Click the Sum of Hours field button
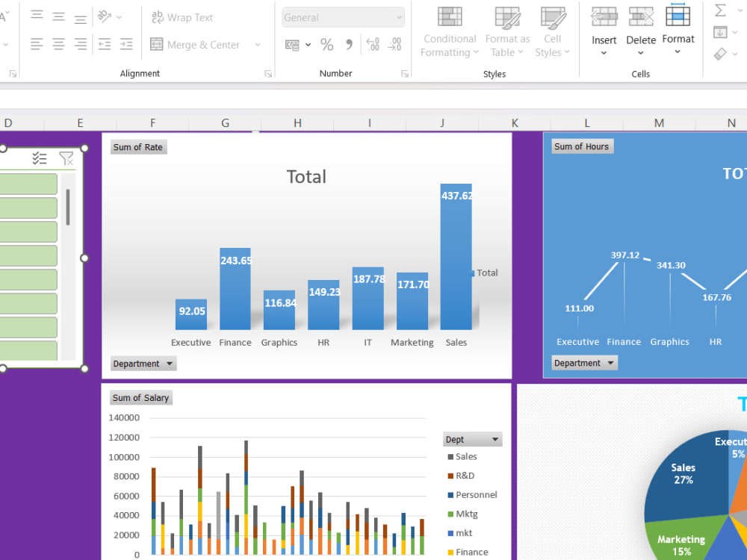The image size is (747, 560). (x=582, y=146)
